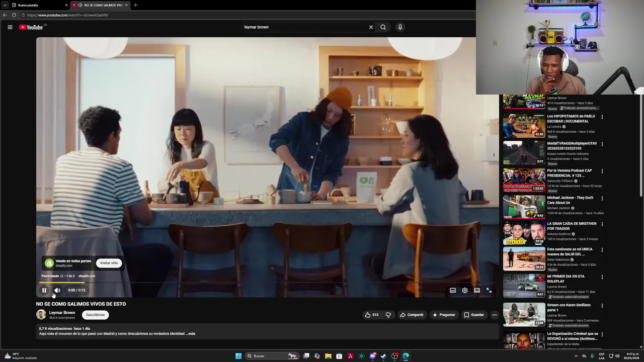The height and width of the screenshot is (362, 644).
Task: Clear the search box with X icon
Action: pos(371,27)
